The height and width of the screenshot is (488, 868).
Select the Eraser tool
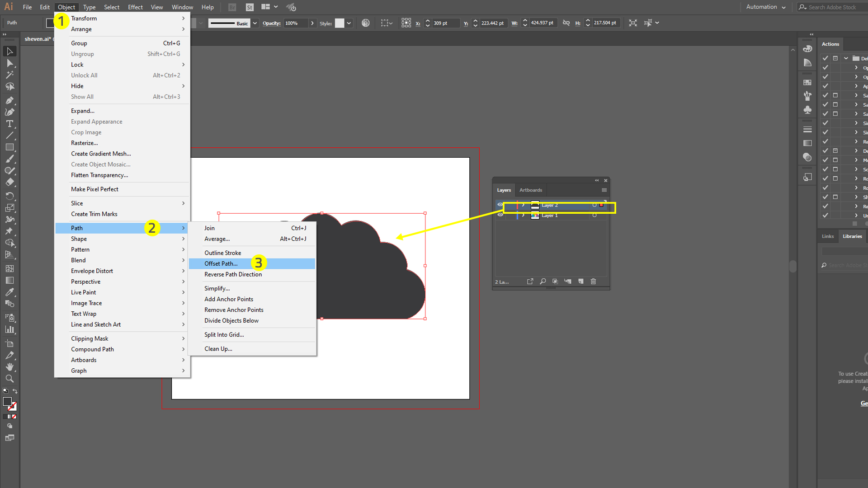pos(9,183)
